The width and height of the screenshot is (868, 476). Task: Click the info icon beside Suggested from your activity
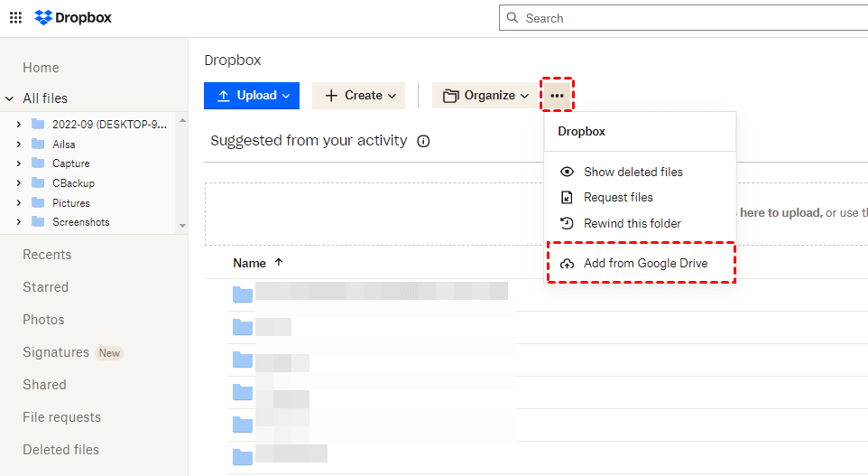(423, 141)
